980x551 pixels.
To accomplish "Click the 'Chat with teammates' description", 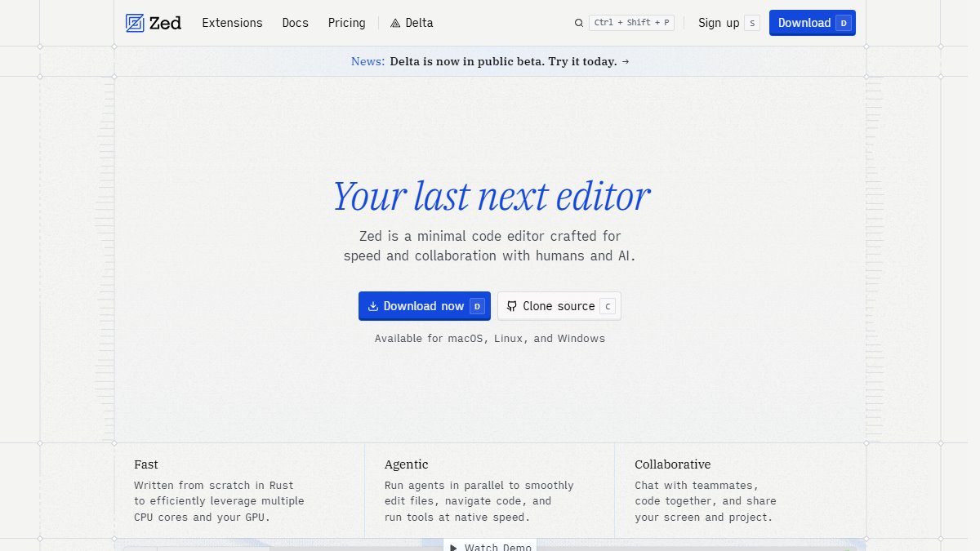I will [x=706, y=501].
